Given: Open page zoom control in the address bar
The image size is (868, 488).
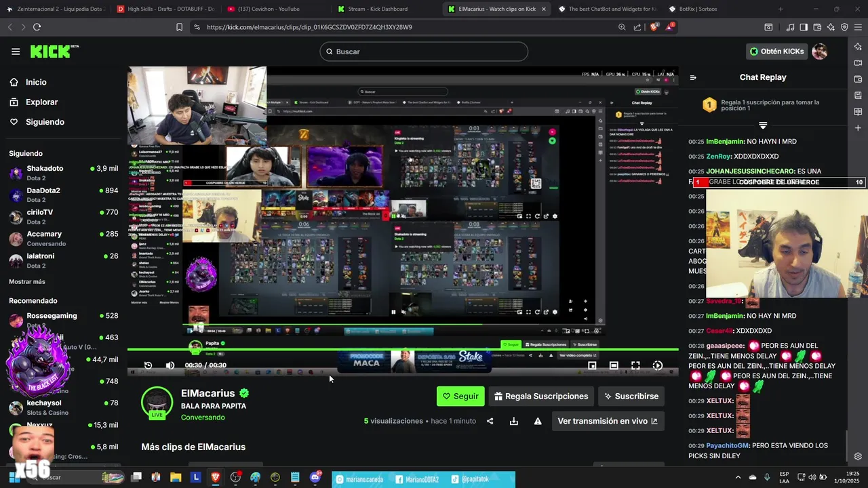Looking at the screenshot, I should pos(622,27).
